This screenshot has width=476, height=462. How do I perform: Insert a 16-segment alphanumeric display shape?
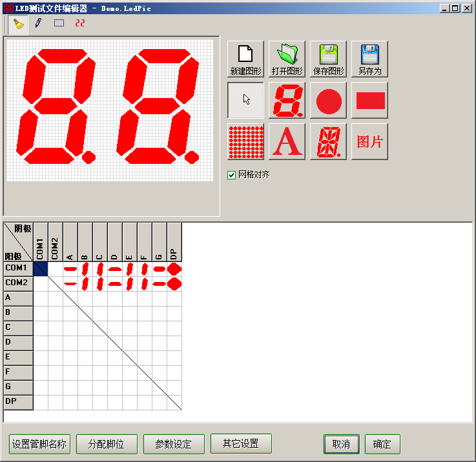[329, 141]
